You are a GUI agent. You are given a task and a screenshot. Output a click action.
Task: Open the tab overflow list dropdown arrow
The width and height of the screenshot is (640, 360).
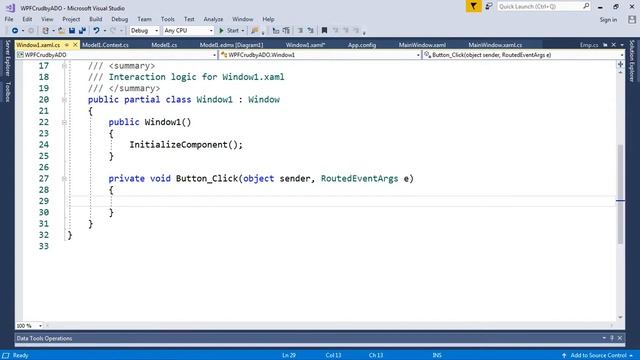tap(622, 45)
